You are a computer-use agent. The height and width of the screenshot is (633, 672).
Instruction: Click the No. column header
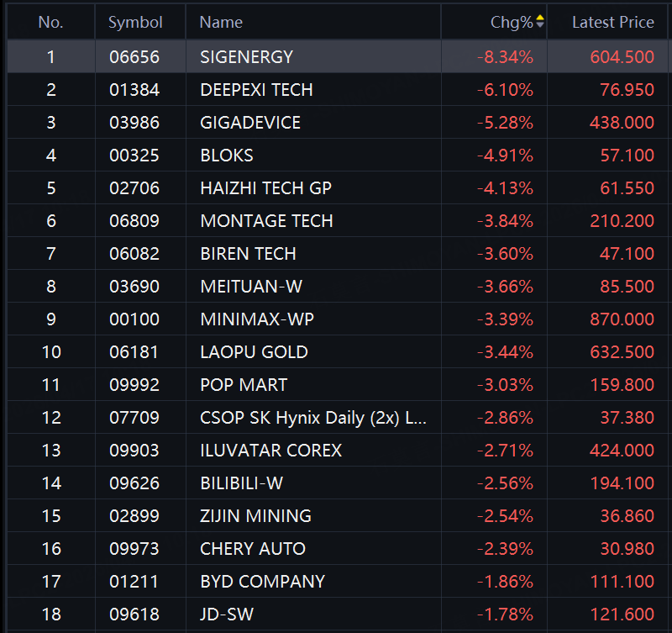point(50,23)
